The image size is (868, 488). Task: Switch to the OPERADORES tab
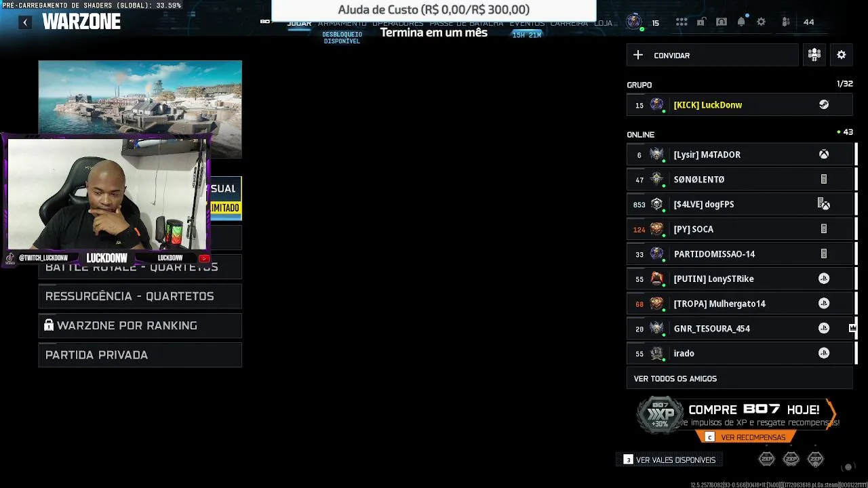(397, 22)
